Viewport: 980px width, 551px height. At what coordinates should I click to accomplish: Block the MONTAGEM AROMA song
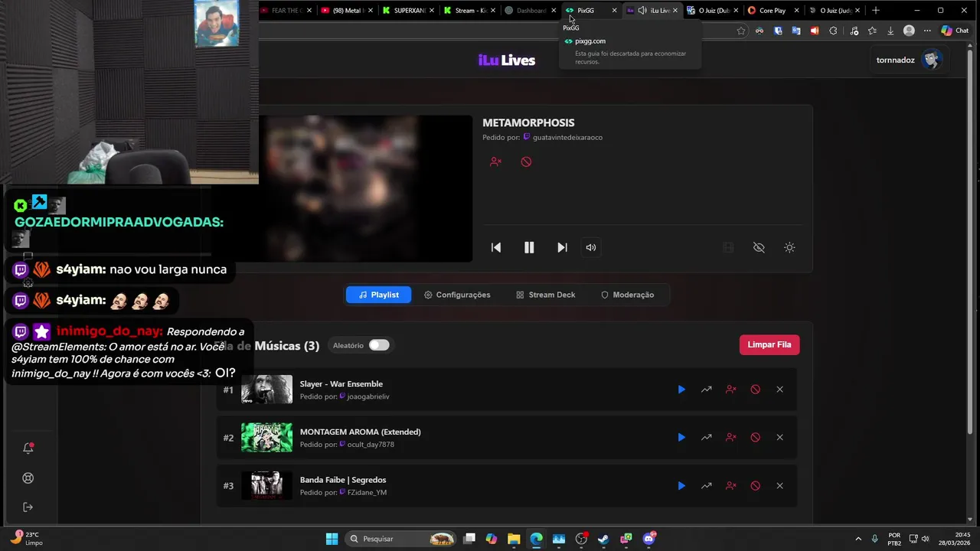[756, 438]
